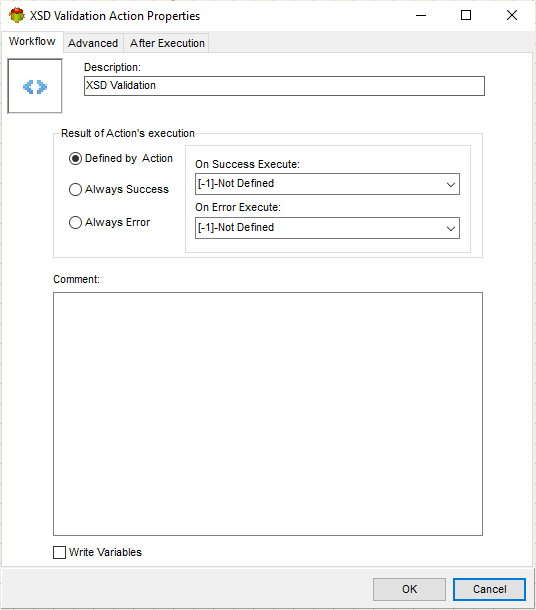Open the On Success Execute combo box

(327, 184)
